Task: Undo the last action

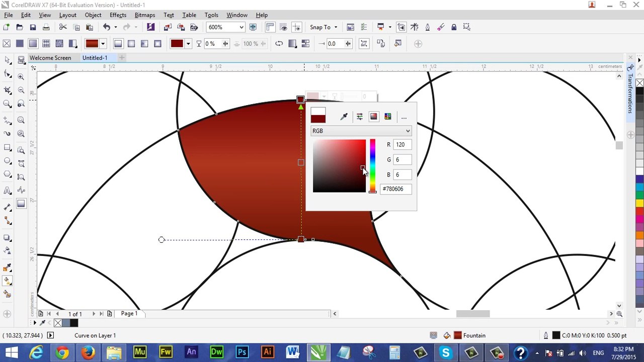Action: pos(107,27)
